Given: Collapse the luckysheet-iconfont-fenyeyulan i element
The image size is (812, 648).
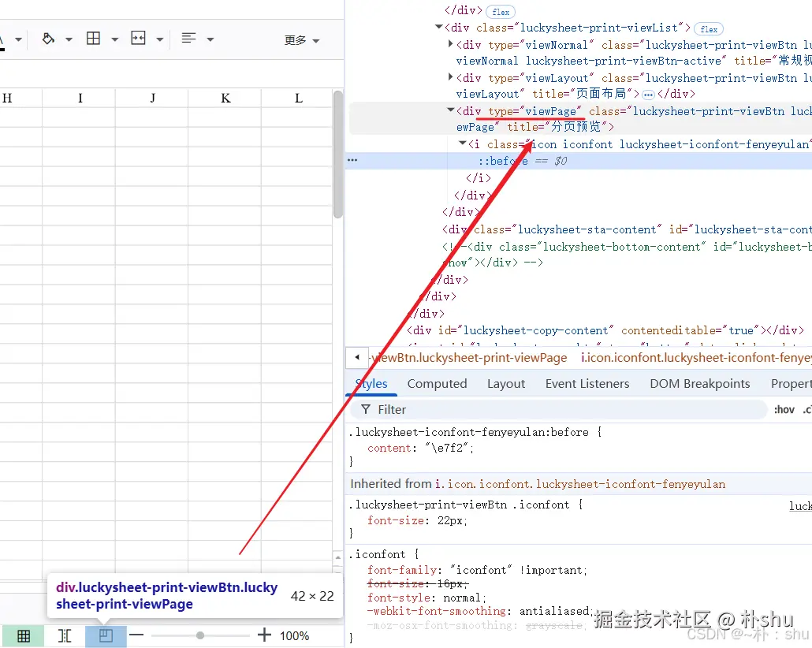Looking at the screenshot, I should pos(463,143).
